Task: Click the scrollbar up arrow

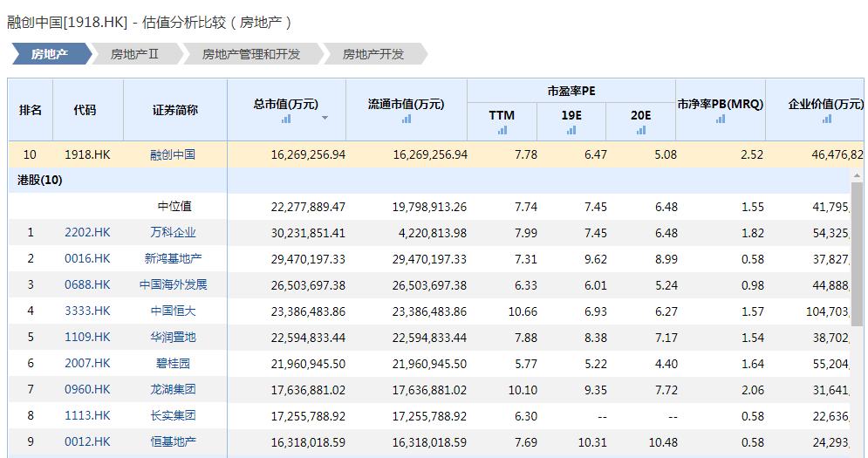Action: point(857,175)
